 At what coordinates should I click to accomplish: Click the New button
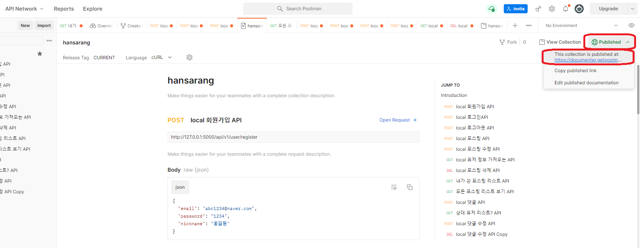click(x=25, y=25)
